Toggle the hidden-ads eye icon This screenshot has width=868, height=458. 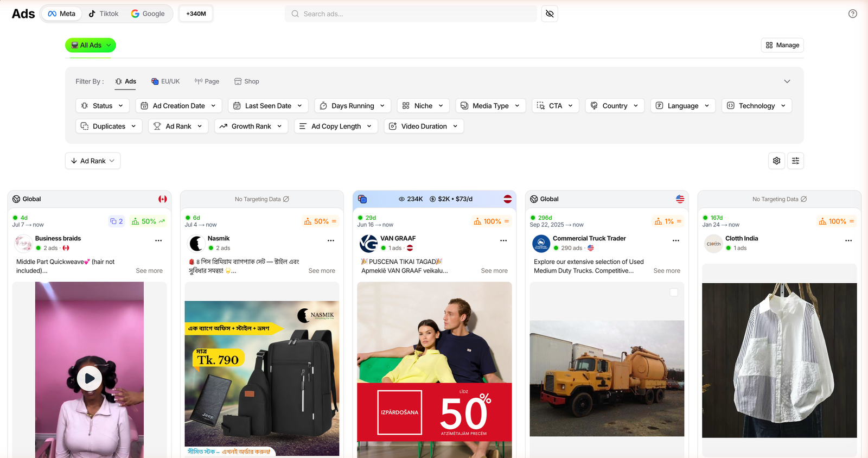(550, 14)
